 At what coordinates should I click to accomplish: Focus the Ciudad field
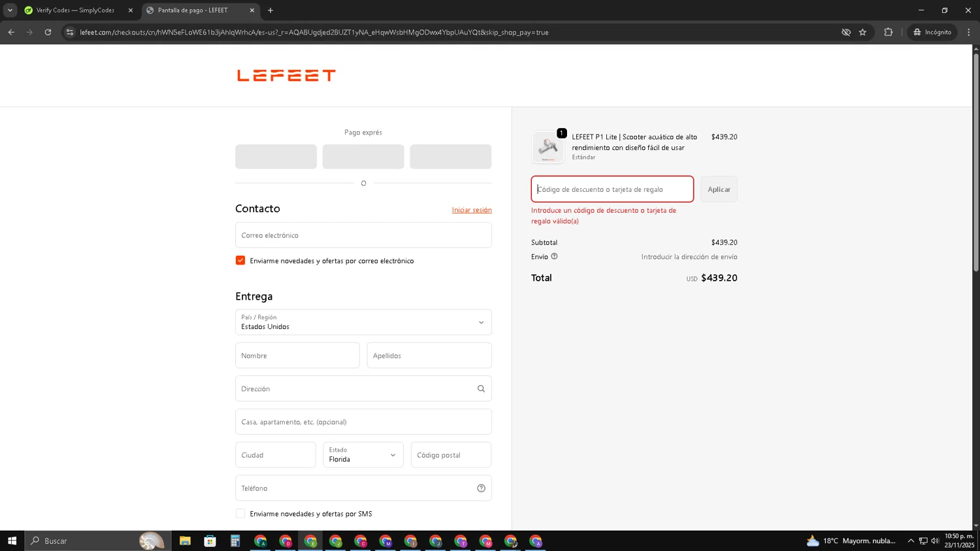(276, 455)
